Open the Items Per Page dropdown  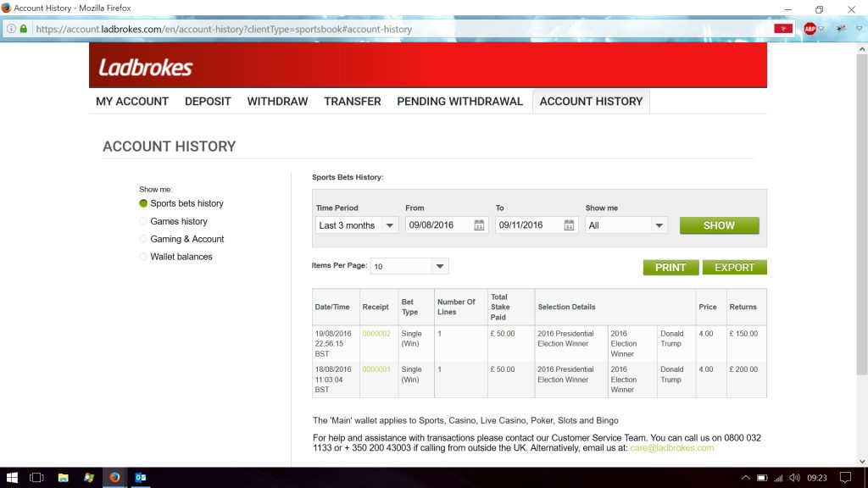[409, 266]
